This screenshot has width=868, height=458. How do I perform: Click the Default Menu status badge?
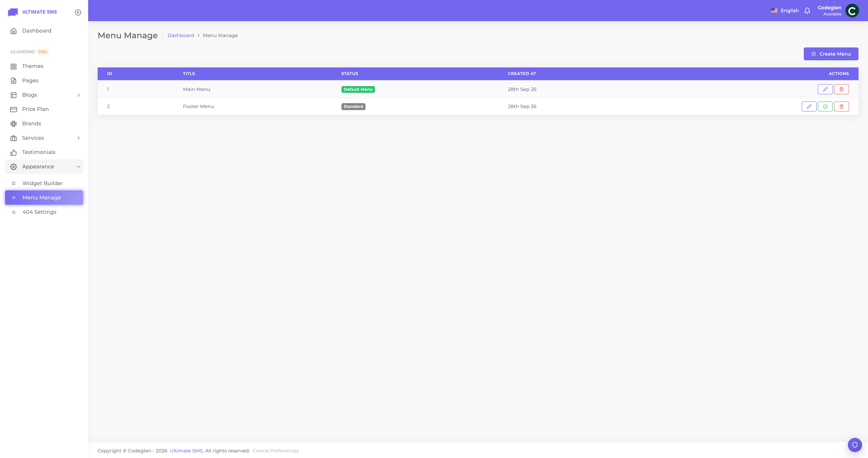(358, 89)
